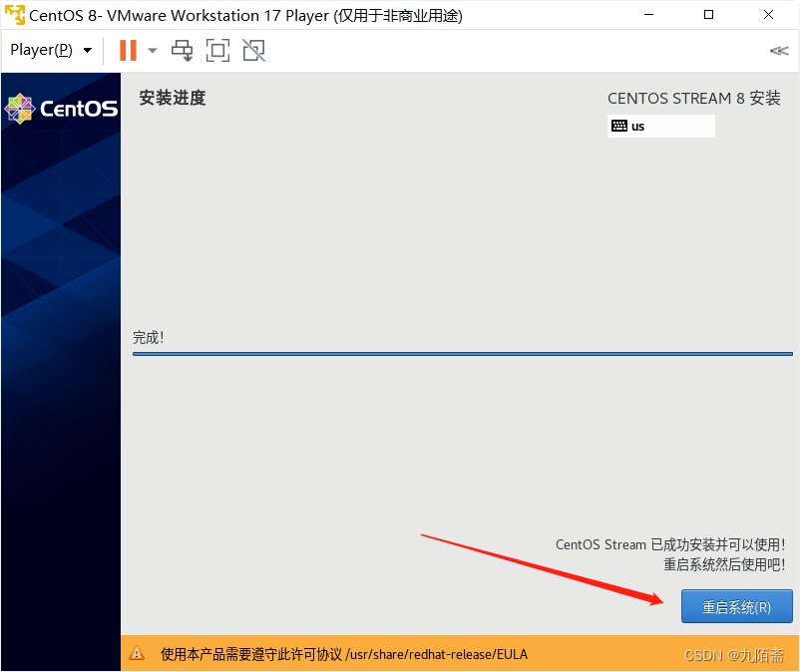Viewport: 800px width, 672px height.
Task: Click the CENTOS STREAM 8 安装 title
Action: [694, 98]
